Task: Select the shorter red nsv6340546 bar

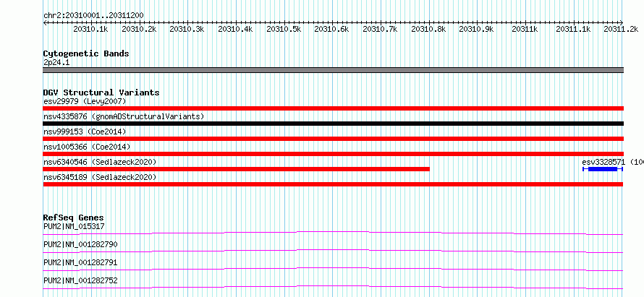Action: [236, 169]
